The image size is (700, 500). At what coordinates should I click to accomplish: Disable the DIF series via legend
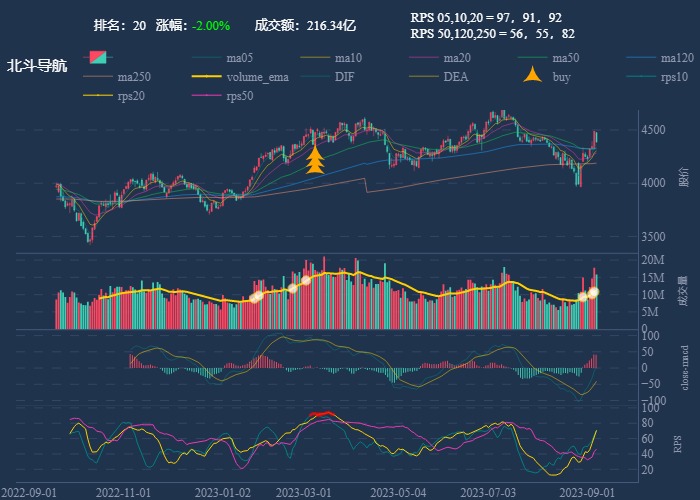tap(344, 77)
